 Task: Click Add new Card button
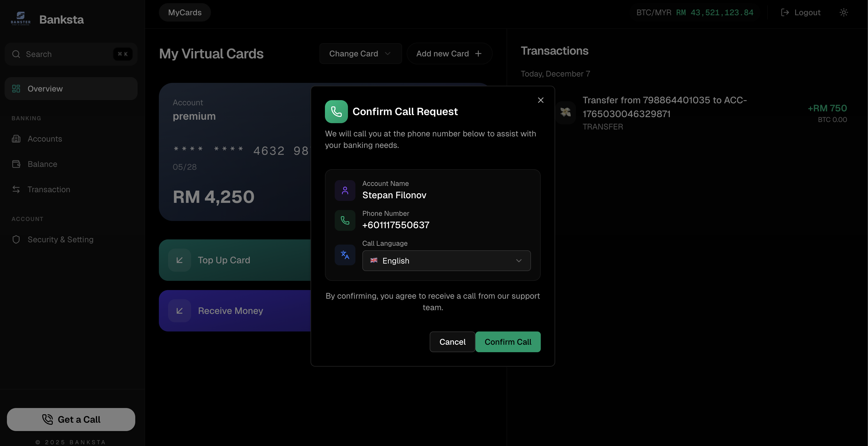coord(449,54)
